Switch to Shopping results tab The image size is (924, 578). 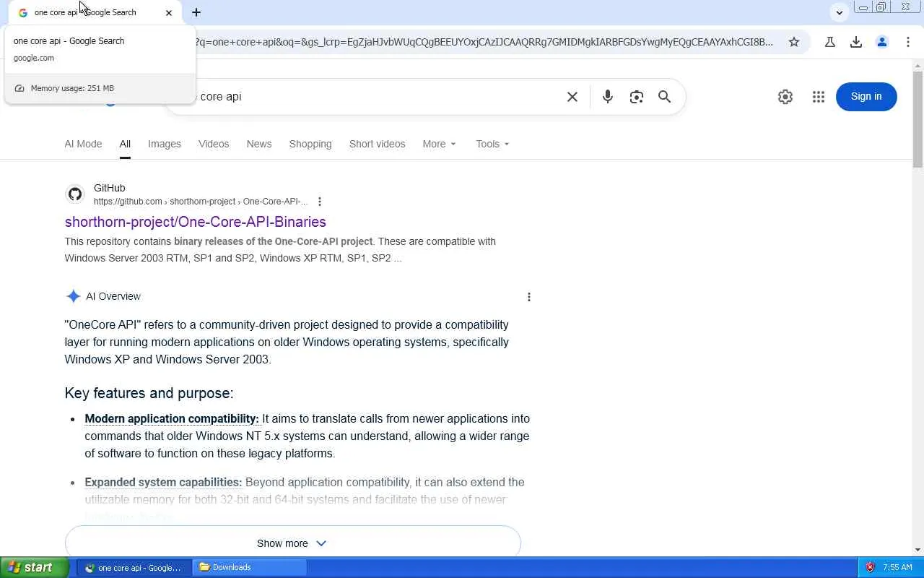click(x=310, y=144)
